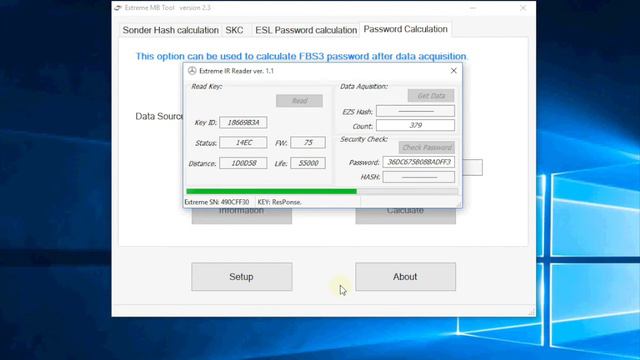Click the Extreme MB Tool window resize grip
This screenshot has height=360, width=640.
click(531, 312)
